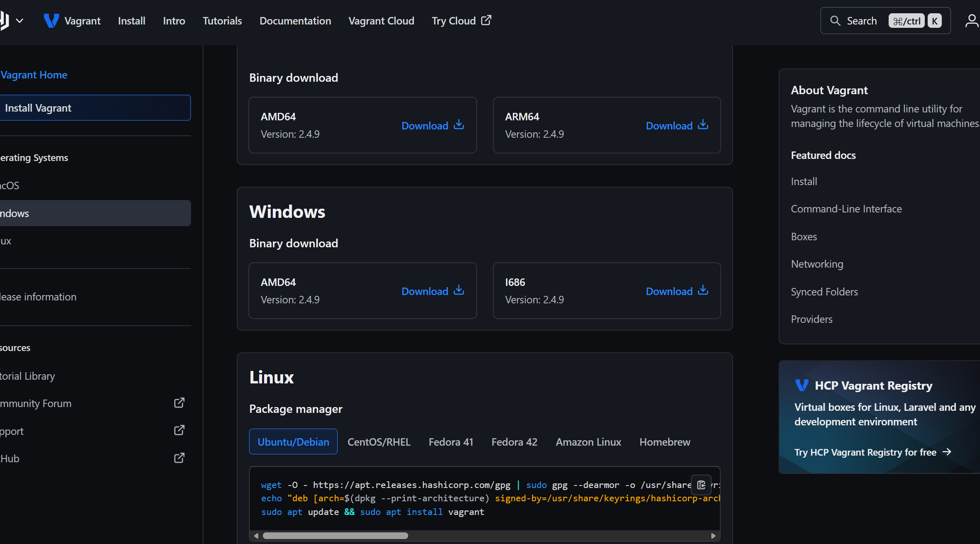The width and height of the screenshot is (980, 544).
Task: Open GitHub external link icon
Action: click(179, 458)
